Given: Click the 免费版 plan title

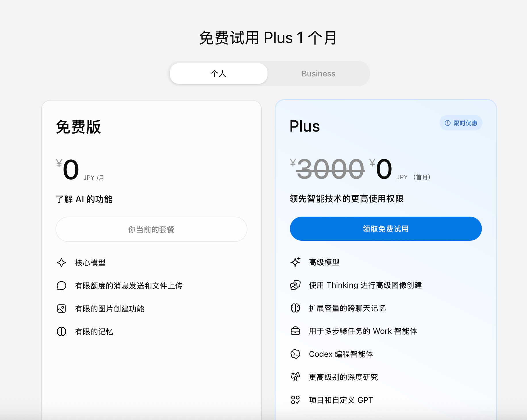Looking at the screenshot, I should click(78, 127).
